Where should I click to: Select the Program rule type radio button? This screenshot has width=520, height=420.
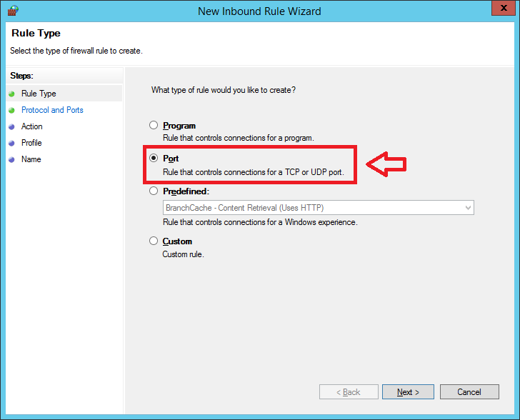click(x=154, y=126)
